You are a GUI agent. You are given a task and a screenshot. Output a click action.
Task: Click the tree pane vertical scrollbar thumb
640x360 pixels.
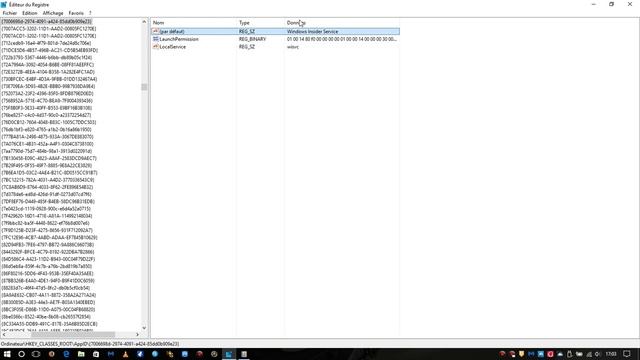[144, 87]
